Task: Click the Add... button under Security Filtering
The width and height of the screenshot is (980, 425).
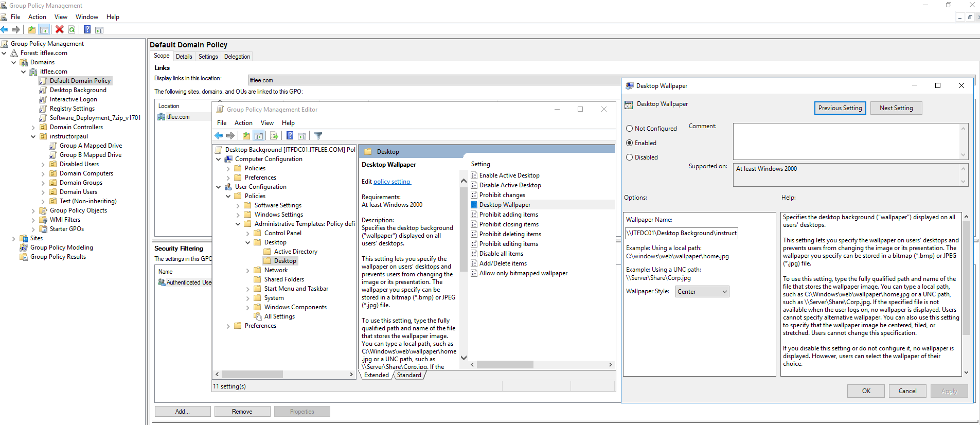Action: (183, 412)
